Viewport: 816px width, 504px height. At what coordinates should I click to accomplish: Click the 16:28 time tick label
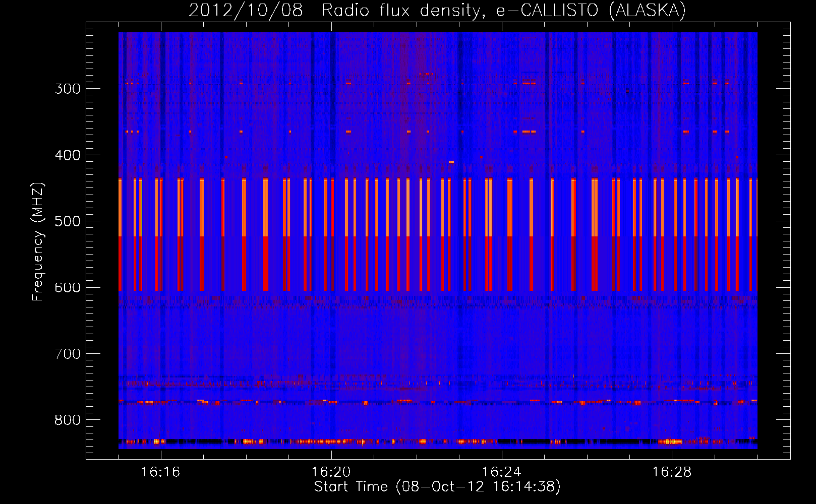[672, 472]
